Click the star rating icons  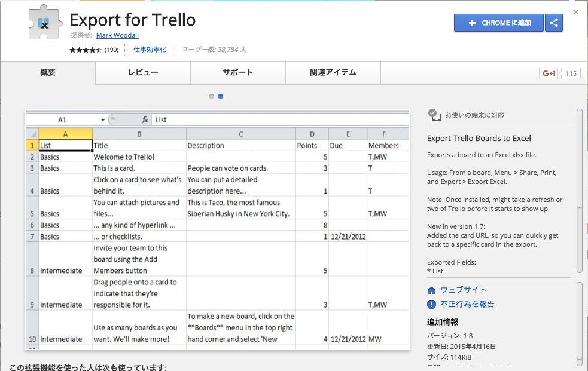pos(86,50)
